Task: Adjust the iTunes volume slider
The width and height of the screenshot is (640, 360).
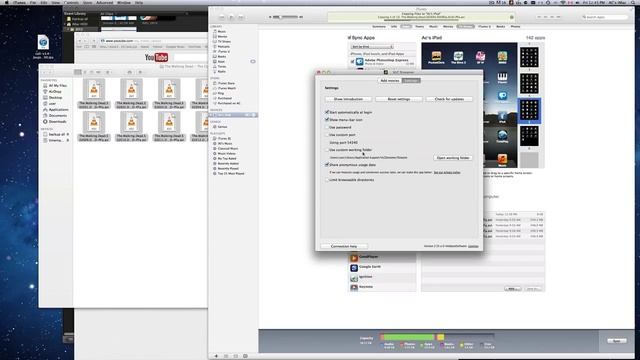Action: (285, 17)
